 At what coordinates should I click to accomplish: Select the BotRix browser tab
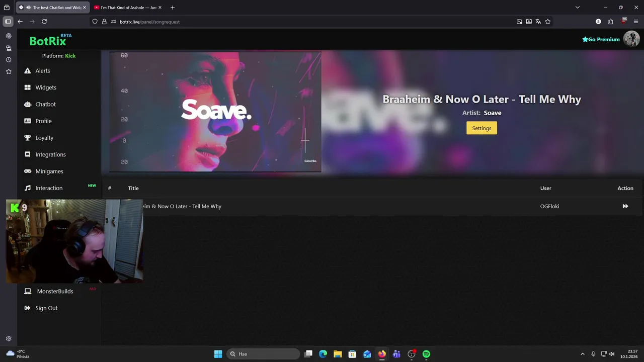(x=53, y=8)
